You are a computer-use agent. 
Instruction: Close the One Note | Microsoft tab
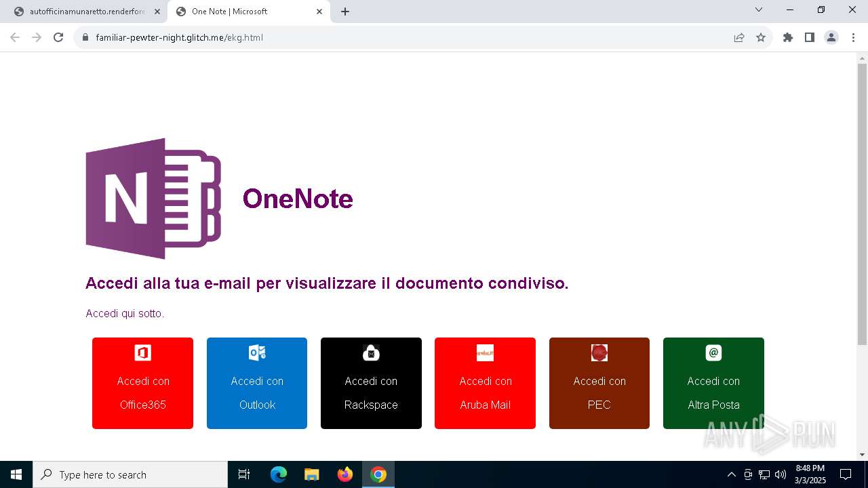coord(319,12)
